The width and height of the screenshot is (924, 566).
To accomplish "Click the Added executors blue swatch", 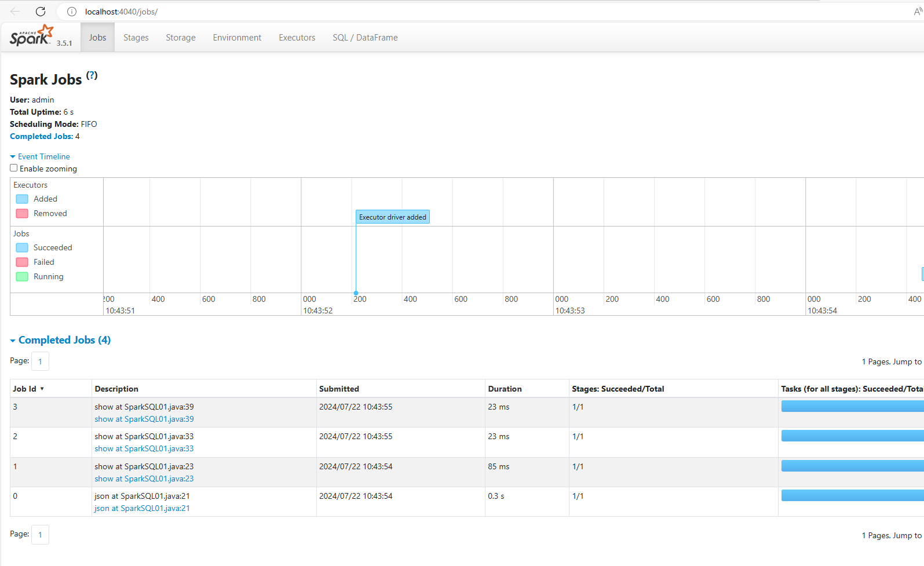I will (22, 199).
